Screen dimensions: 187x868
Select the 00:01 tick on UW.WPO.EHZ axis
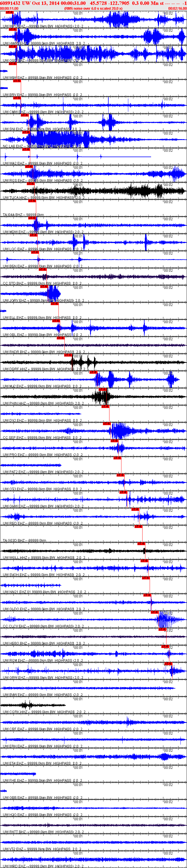click(78, 13)
